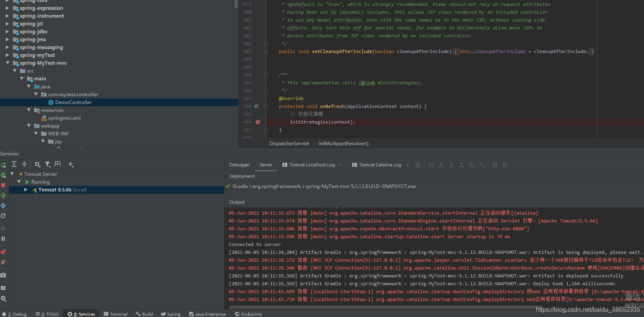Image resolution: width=644 pixels, height=317 pixels.
Task: Toggle Mute Breakpoints slashed-circle icon
Action: [x=3, y=262]
